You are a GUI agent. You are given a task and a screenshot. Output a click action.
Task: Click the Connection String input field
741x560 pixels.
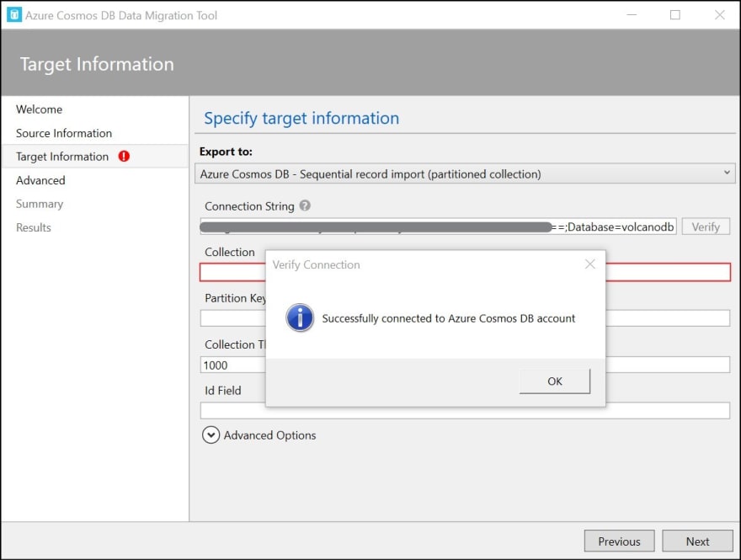click(438, 227)
